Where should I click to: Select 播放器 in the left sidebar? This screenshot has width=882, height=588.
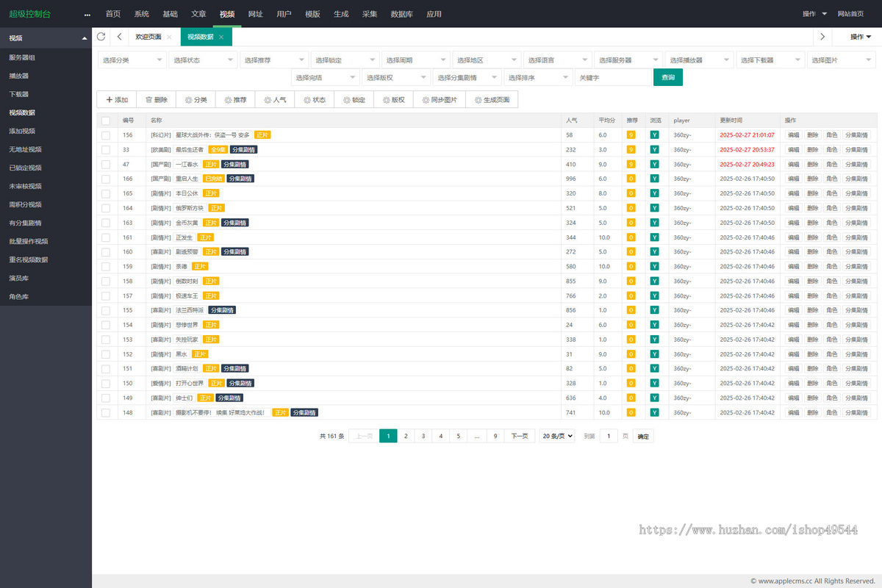[46, 76]
